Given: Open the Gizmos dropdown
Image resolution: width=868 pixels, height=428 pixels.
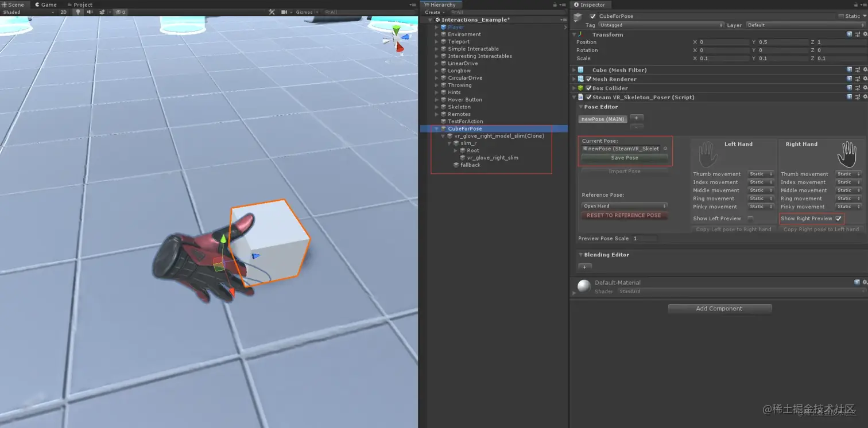Looking at the screenshot, I should [307, 12].
